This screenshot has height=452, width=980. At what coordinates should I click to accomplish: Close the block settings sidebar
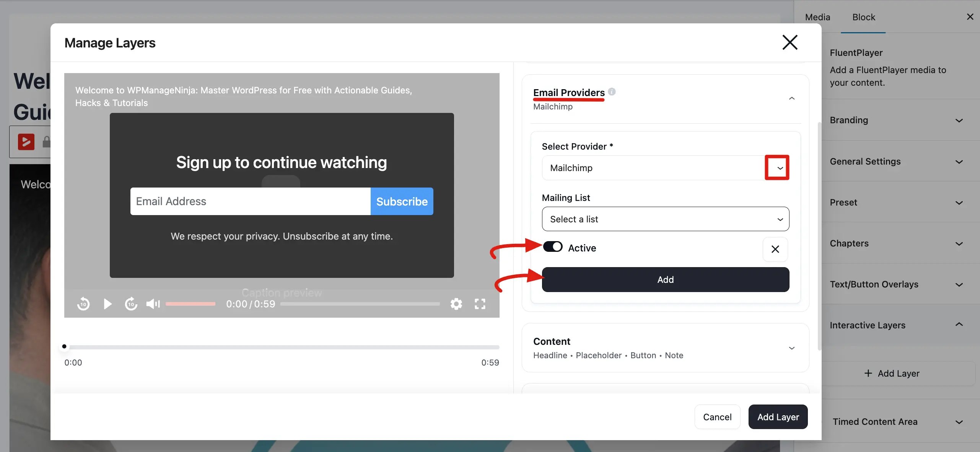pos(970,16)
